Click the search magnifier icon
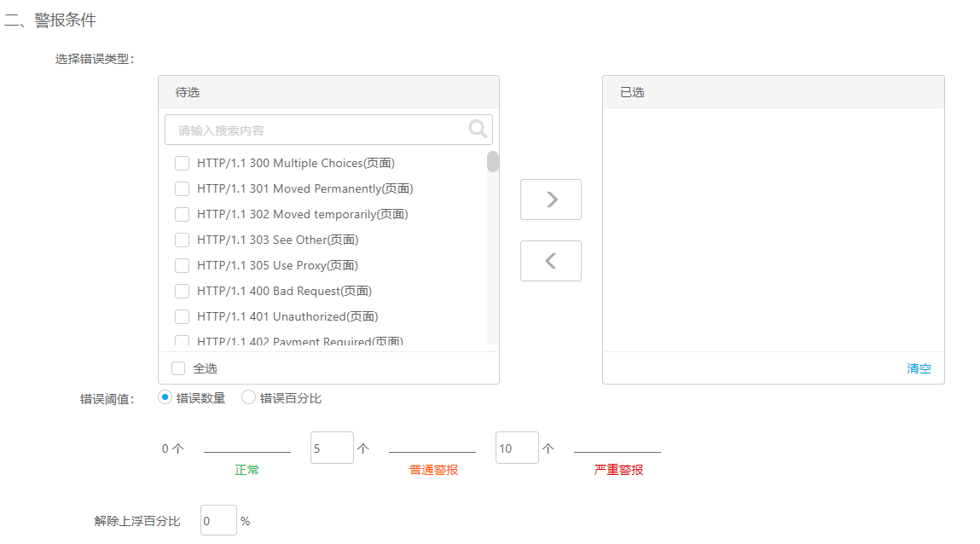This screenshot has width=980, height=544. tap(478, 129)
